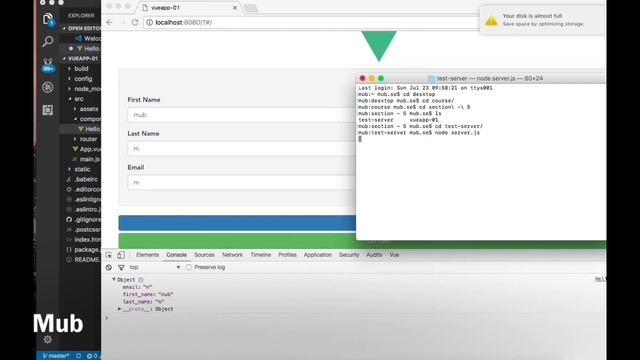The height and width of the screenshot is (360, 640).
Task: Collapse the logged Object in console
Action: (x=114, y=280)
